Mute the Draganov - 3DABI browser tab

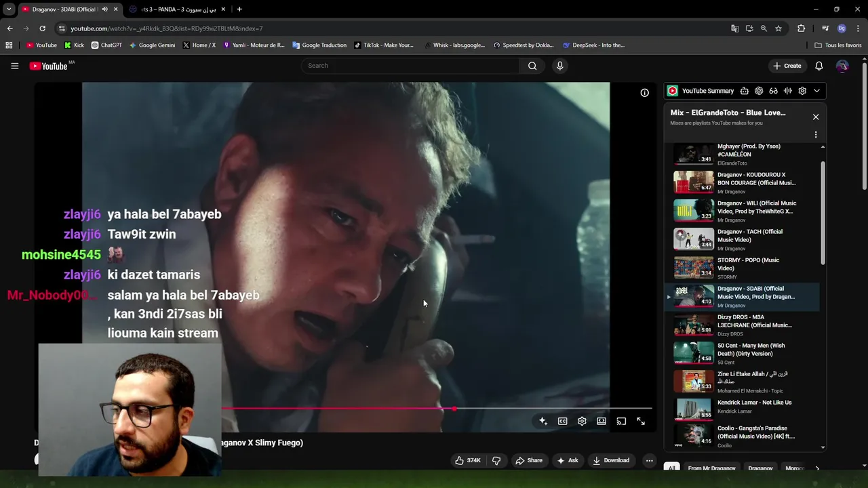[x=104, y=9]
